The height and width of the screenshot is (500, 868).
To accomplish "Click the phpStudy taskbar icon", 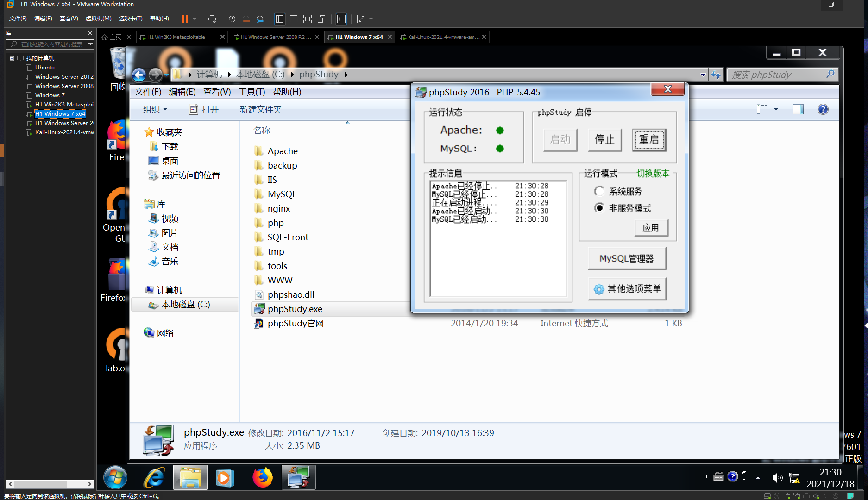I will click(x=298, y=477).
